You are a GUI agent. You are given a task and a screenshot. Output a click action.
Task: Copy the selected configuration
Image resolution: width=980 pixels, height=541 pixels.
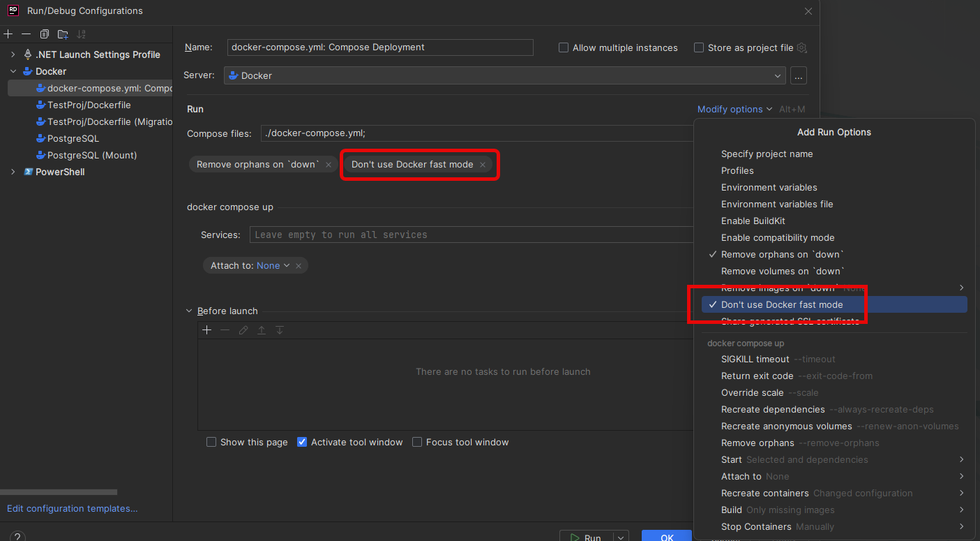coord(44,34)
